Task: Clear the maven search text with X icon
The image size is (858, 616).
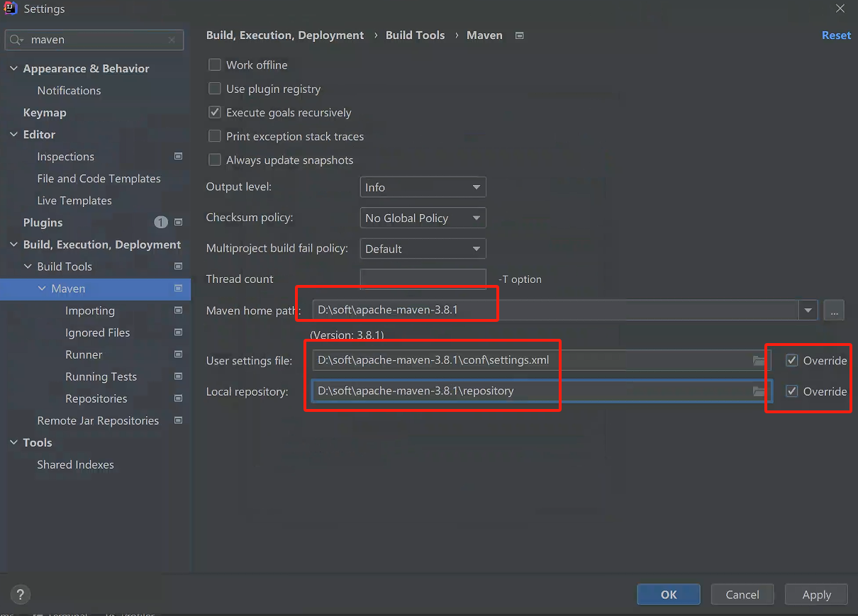Action: coord(172,40)
